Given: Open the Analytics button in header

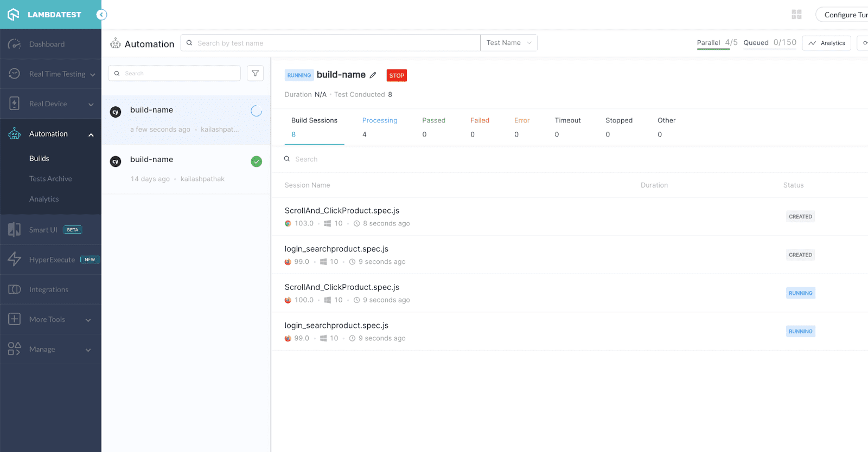Looking at the screenshot, I should pos(827,43).
